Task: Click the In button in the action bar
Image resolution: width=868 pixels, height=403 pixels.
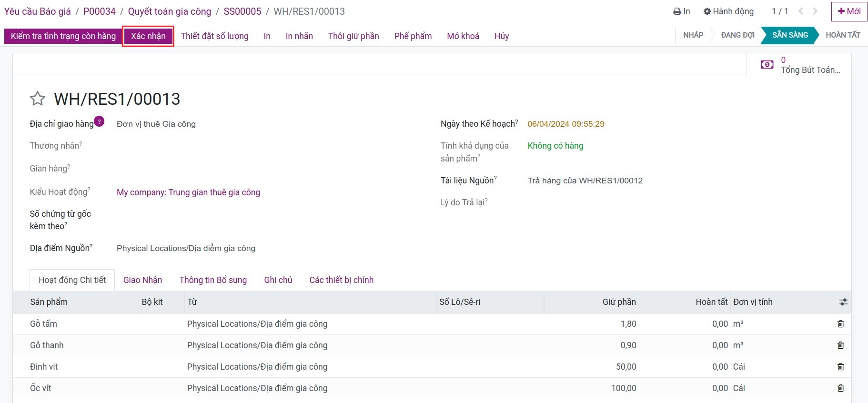Action: (x=267, y=36)
